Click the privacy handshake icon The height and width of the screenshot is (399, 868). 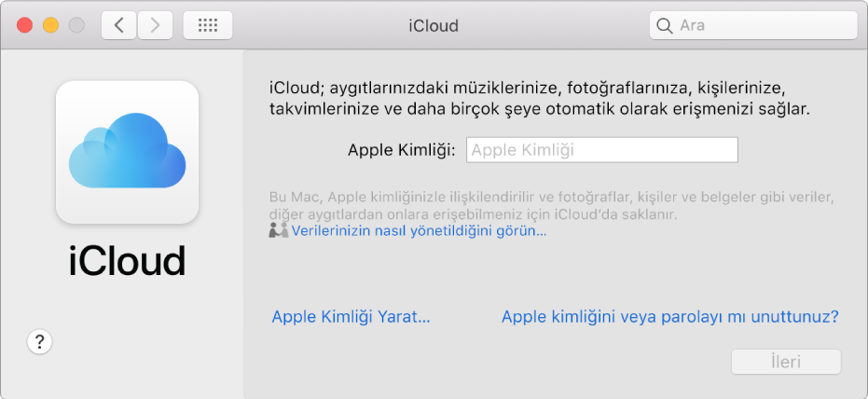pyautogui.click(x=279, y=231)
